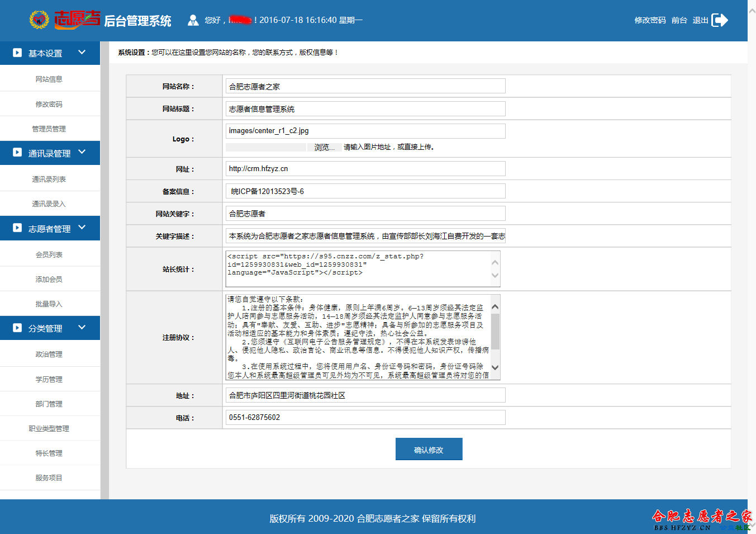Collapse the 基本设置 section chevron
756x534 pixels.
(x=82, y=52)
